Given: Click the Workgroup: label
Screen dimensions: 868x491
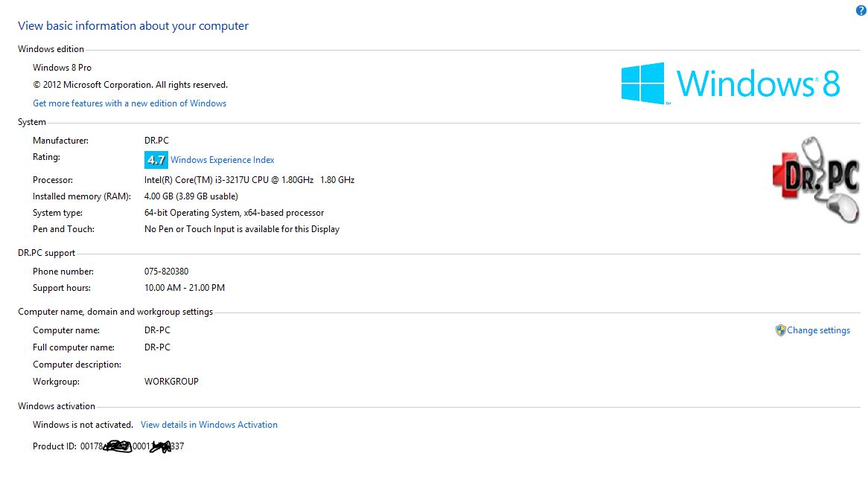Looking at the screenshot, I should point(56,382).
